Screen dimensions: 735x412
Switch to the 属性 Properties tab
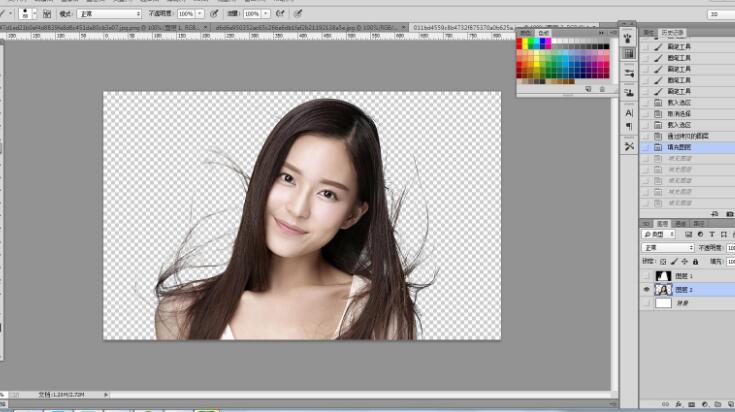pos(649,33)
